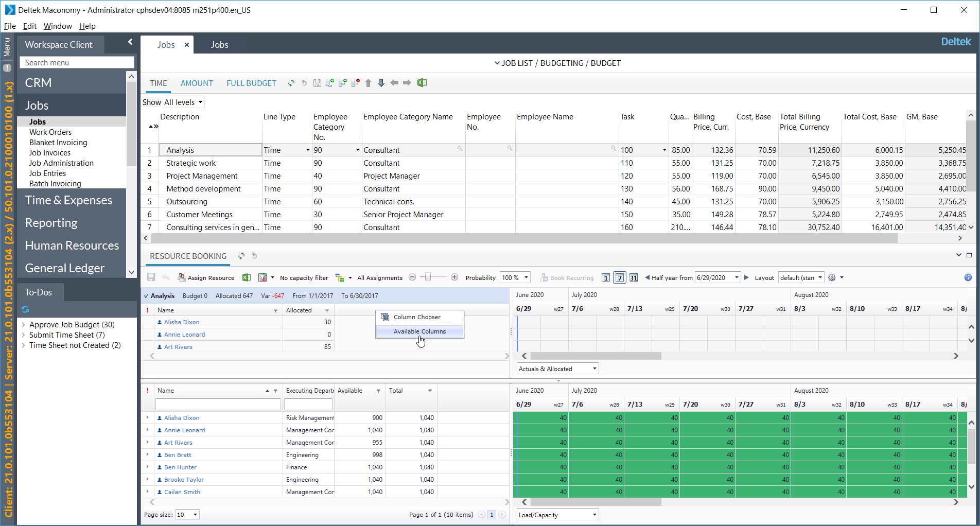Image resolution: width=980 pixels, height=526 pixels.
Task: Refresh the Resource Booking panel
Action: (x=241, y=256)
